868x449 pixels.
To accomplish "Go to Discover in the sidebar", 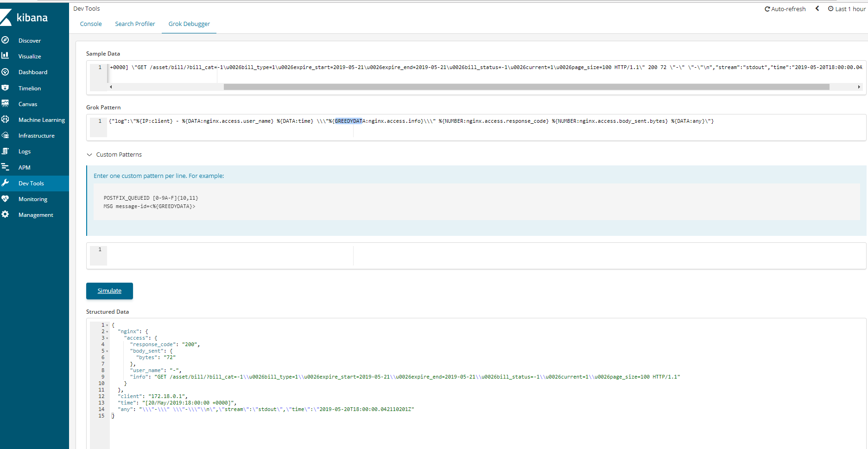I will (x=30, y=41).
